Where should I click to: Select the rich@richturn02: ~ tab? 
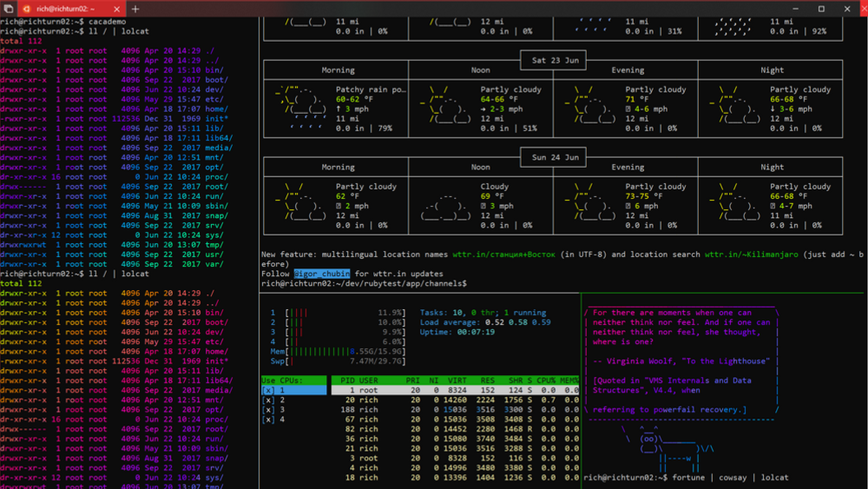71,9
